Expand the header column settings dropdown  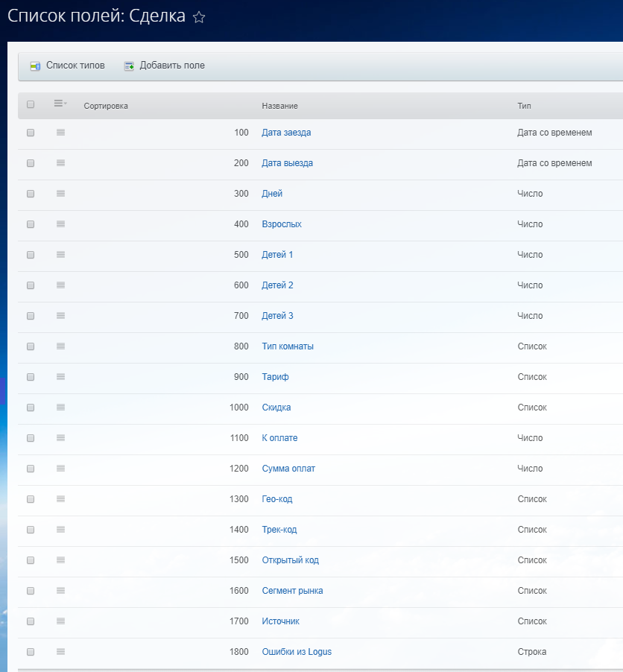coord(60,104)
